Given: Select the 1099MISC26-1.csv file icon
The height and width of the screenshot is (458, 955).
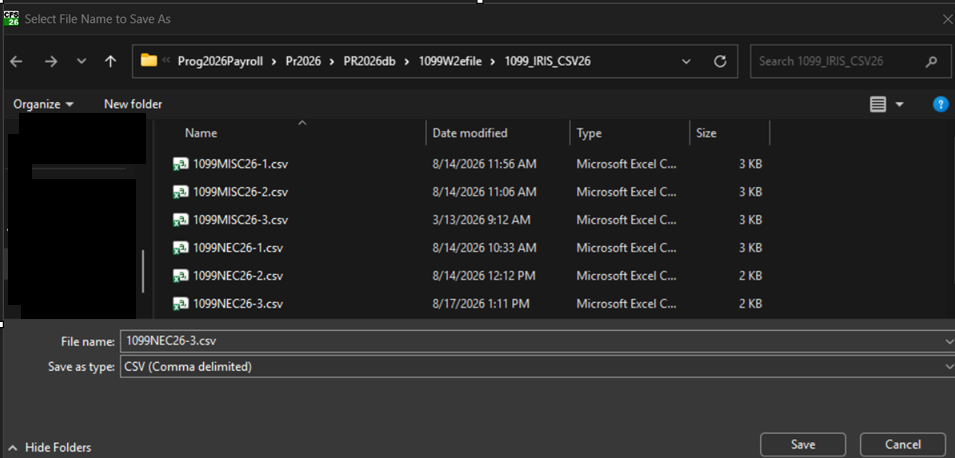Looking at the screenshot, I should [180, 164].
